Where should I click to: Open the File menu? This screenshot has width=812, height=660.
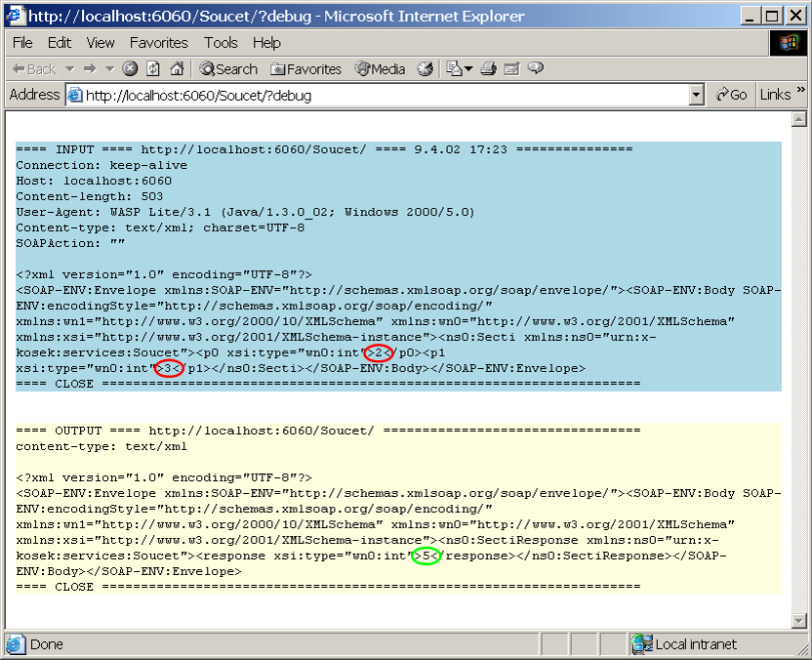(22, 43)
